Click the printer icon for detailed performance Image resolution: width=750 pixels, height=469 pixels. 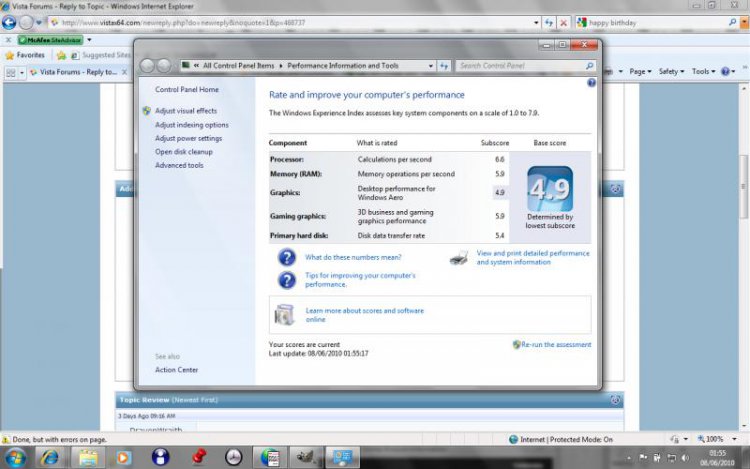(x=459, y=258)
